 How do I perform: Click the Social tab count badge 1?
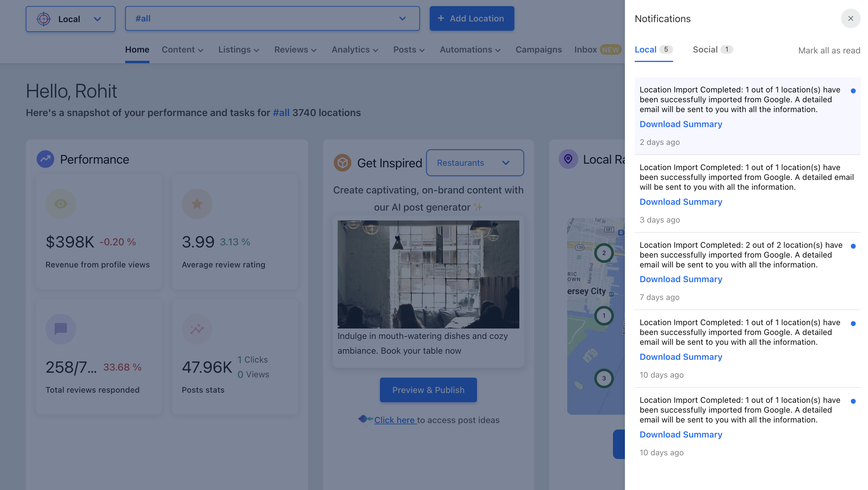tap(727, 49)
